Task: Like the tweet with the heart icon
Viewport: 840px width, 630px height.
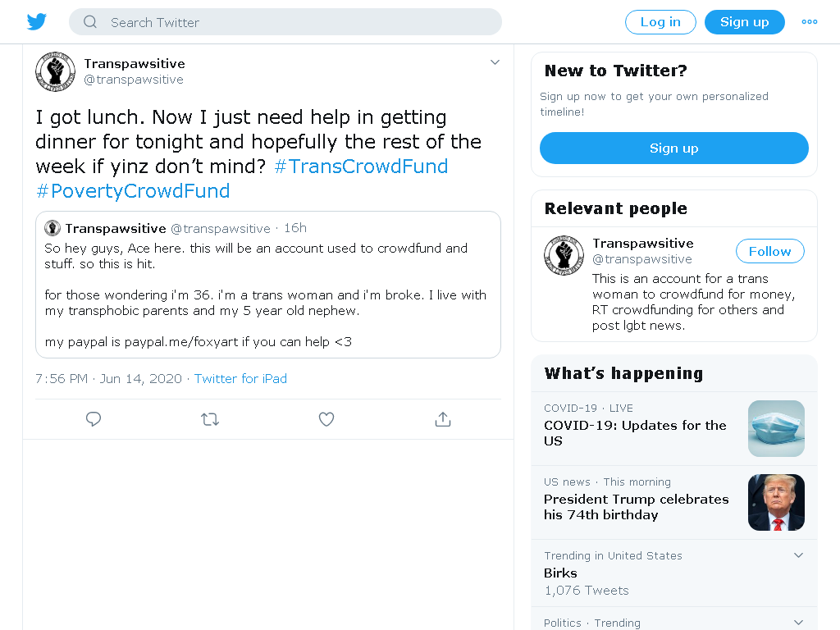Action: [x=326, y=419]
